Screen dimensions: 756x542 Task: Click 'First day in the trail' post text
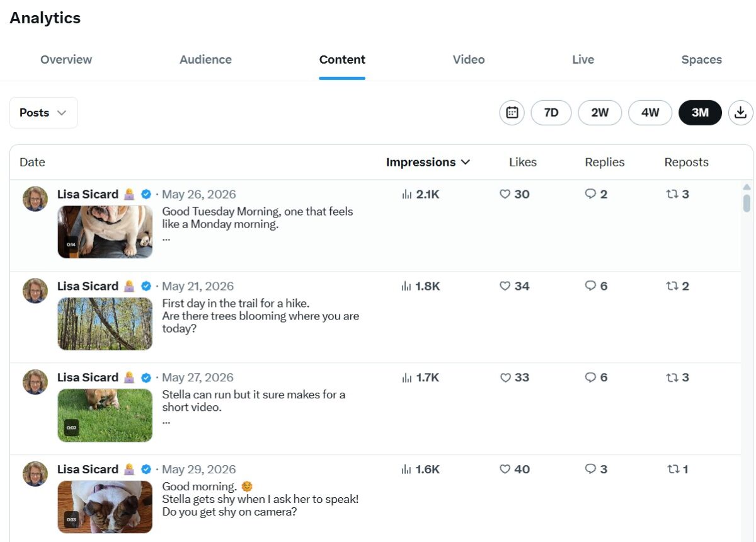click(260, 316)
